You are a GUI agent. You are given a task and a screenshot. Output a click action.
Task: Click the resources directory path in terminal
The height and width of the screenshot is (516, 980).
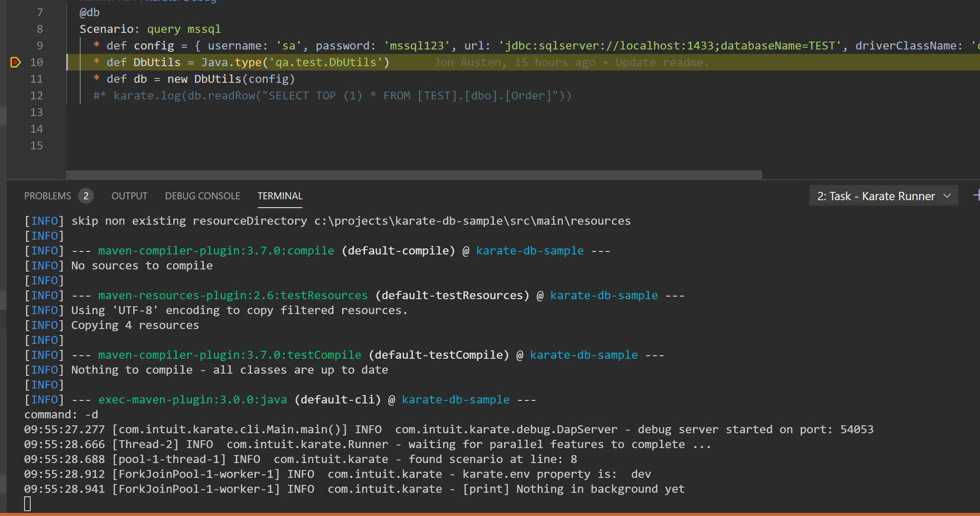coord(472,221)
